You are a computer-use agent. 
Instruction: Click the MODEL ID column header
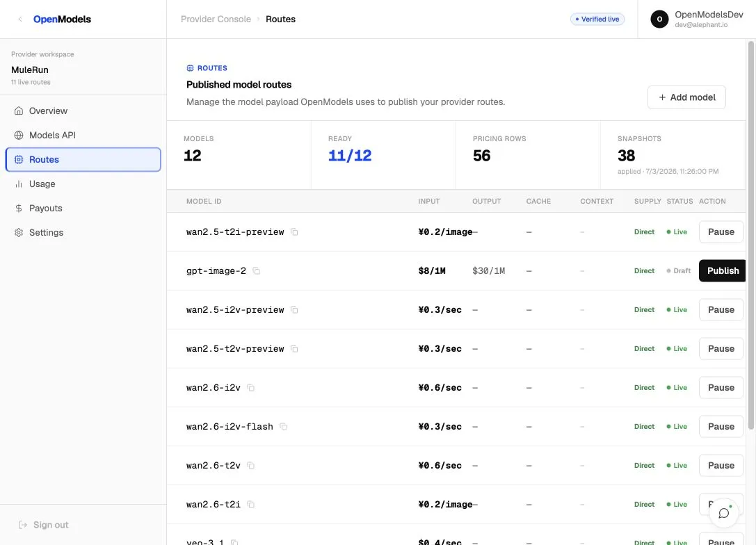(x=204, y=202)
